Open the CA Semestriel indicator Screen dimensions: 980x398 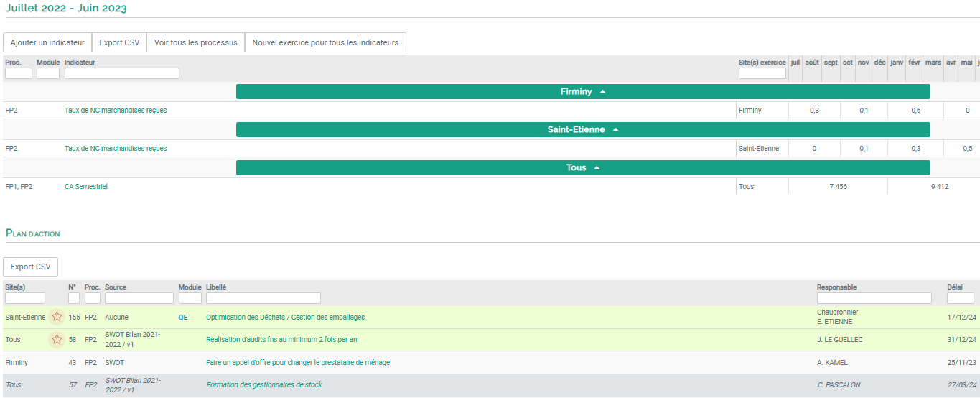click(x=86, y=187)
